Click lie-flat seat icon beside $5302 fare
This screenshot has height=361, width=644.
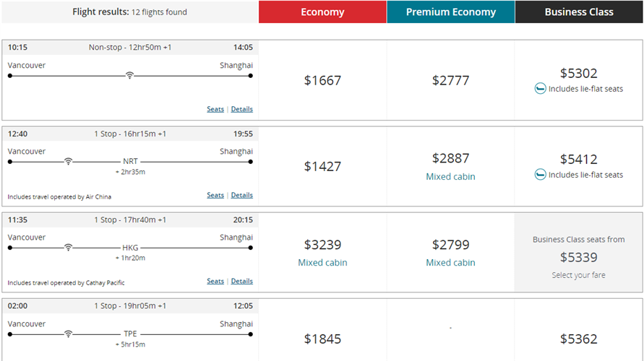[540, 89]
